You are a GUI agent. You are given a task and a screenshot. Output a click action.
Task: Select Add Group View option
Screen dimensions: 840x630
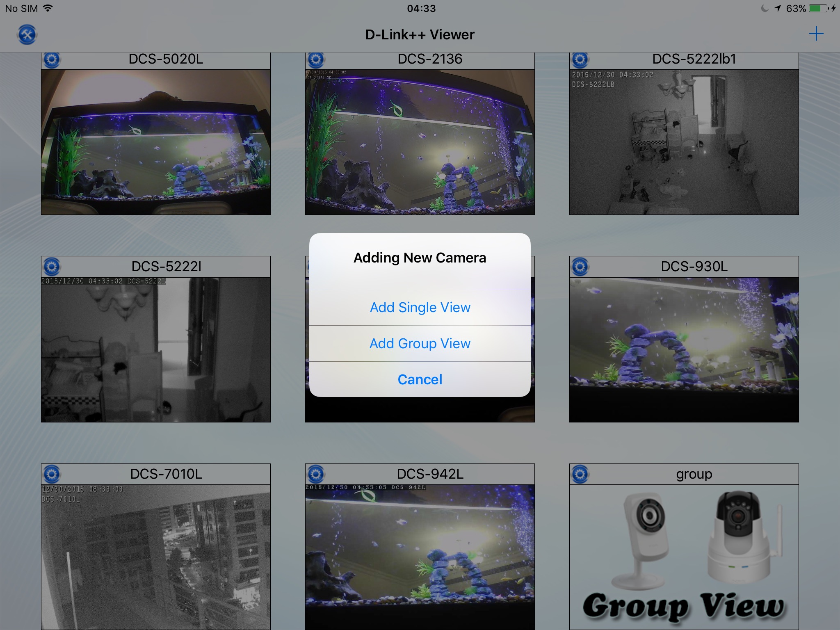tap(420, 343)
